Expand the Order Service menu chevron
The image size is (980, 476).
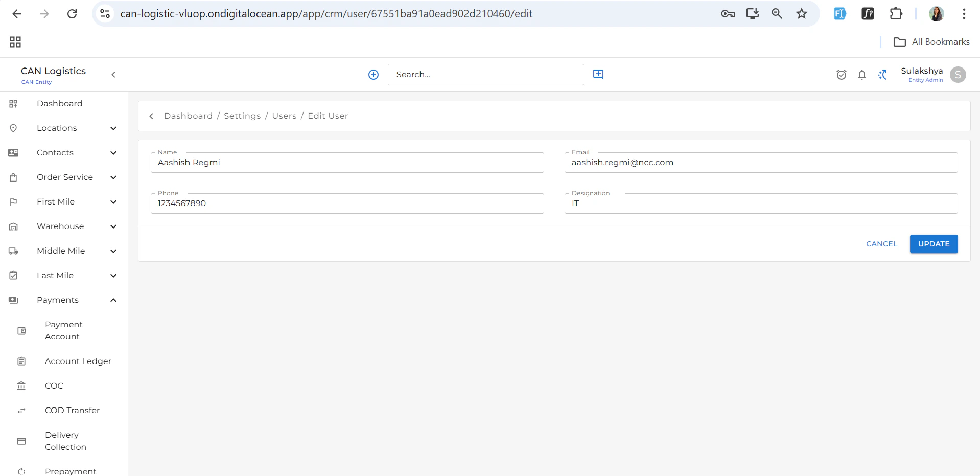[113, 177]
